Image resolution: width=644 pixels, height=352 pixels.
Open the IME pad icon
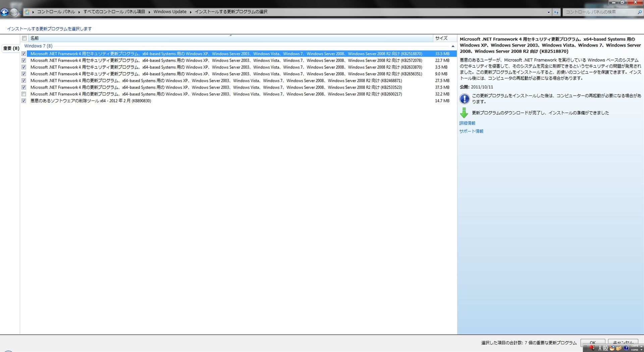coord(612,348)
